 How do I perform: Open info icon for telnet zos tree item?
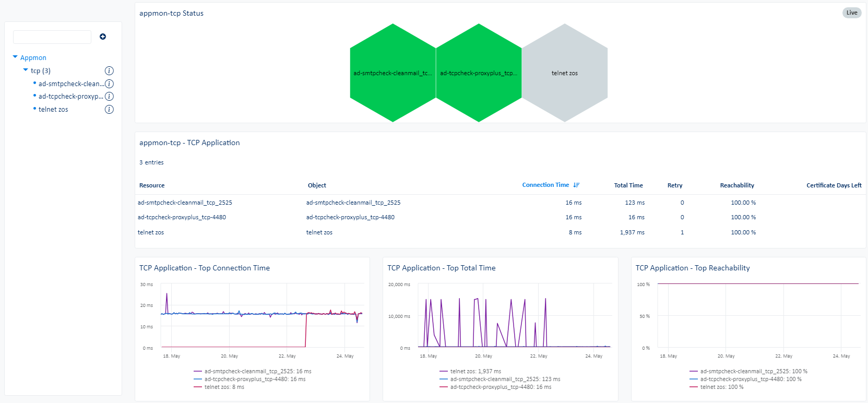pos(109,110)
